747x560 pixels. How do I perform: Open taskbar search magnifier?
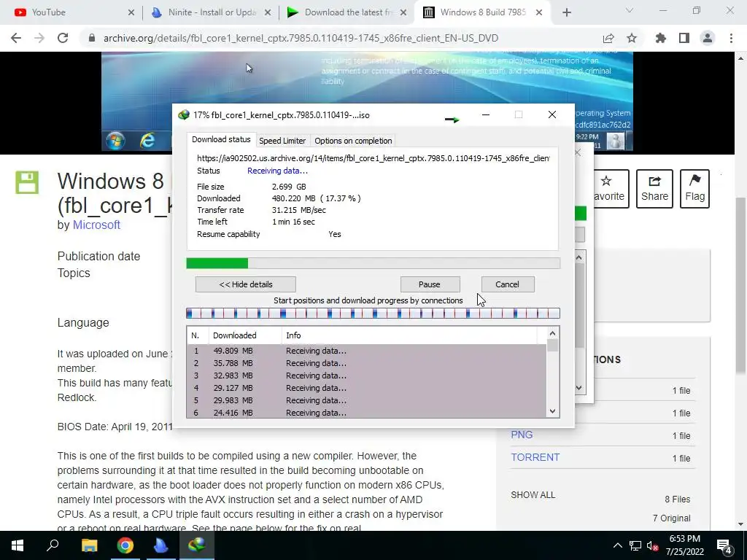53,545
